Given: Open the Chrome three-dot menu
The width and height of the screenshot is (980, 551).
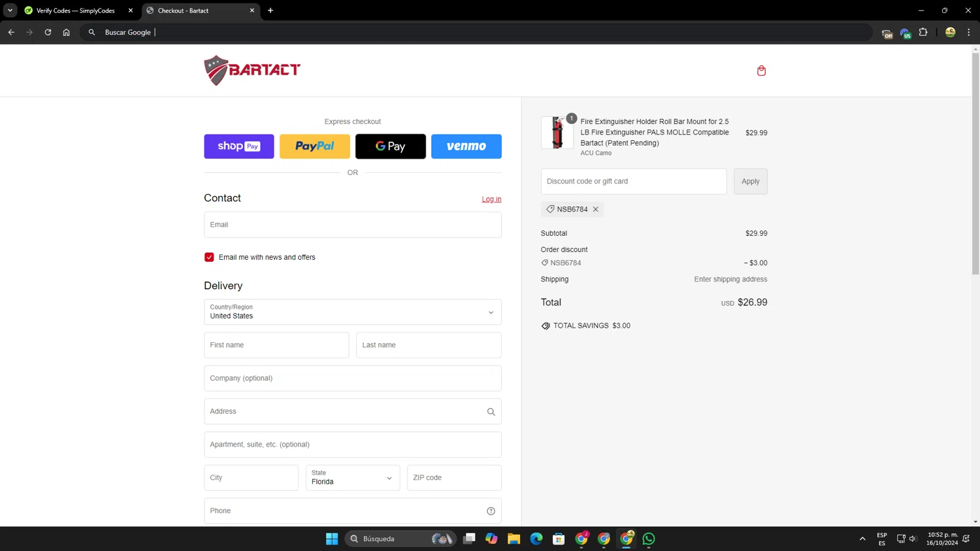Looking at the screenshot, I should [969, 32].
